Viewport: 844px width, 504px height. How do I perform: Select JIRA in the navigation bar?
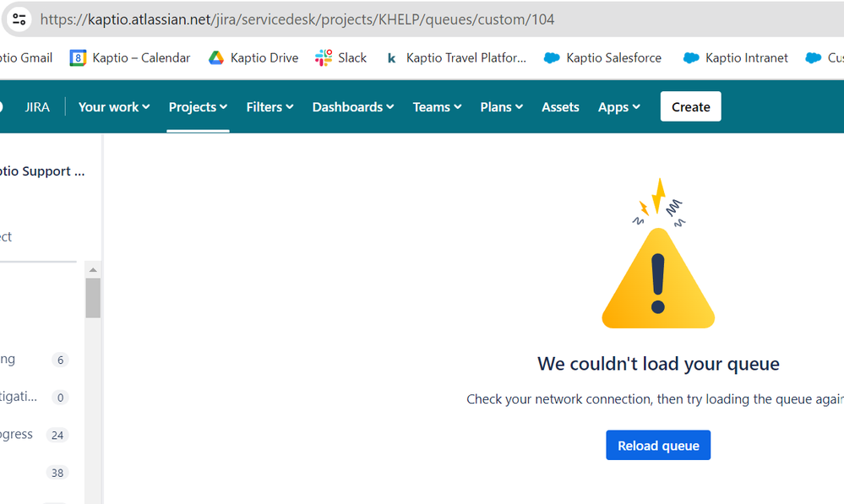coord(37,106)
